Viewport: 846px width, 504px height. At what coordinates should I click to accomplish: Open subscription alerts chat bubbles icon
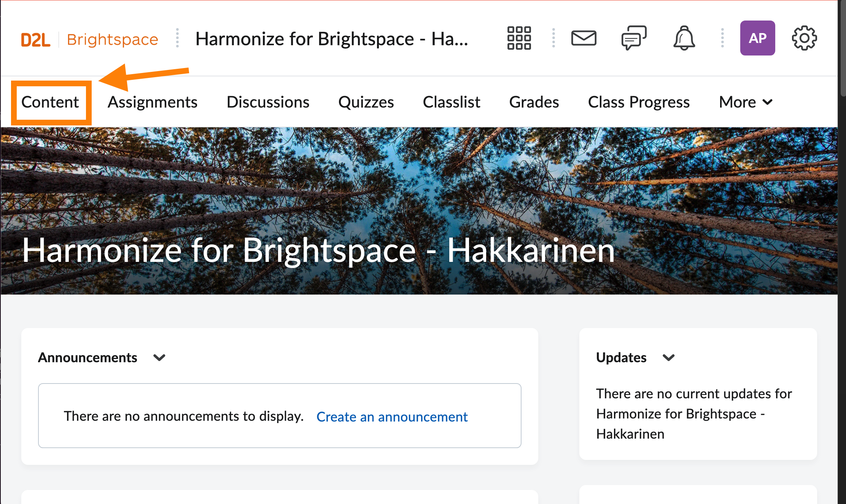coord(633,38)
